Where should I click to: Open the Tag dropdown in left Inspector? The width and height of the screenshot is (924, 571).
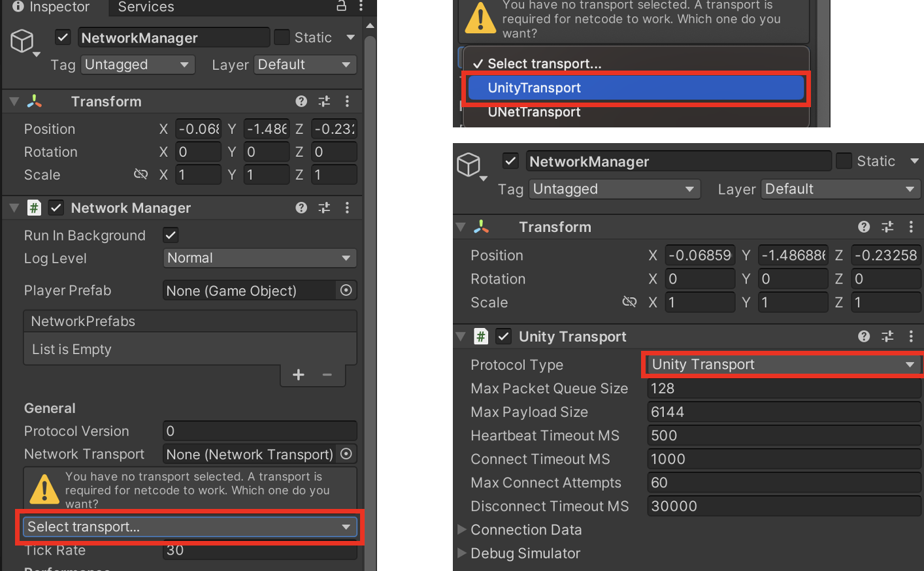pos(138,65)
